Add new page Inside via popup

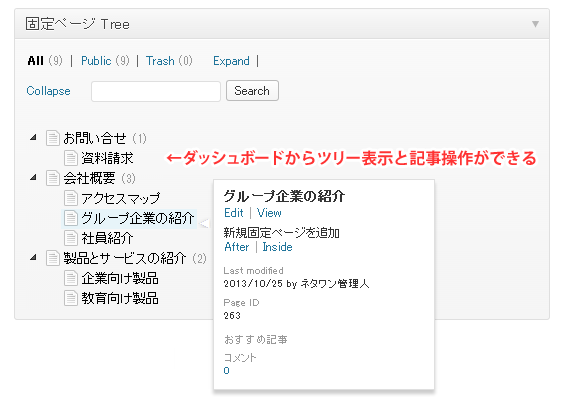[277, 247]
